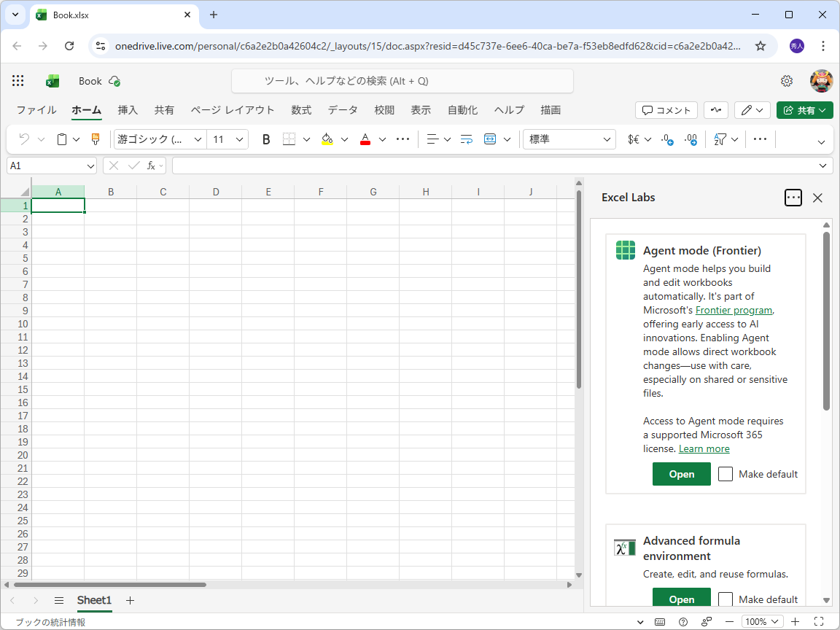This screenshot has height=630, width=840.
Task: Open Advanced formula environment
Action: coord(682,599)
